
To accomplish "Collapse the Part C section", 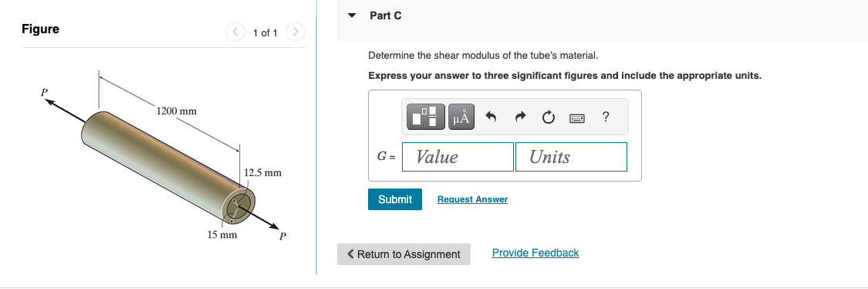I will [x=352, y=15].
